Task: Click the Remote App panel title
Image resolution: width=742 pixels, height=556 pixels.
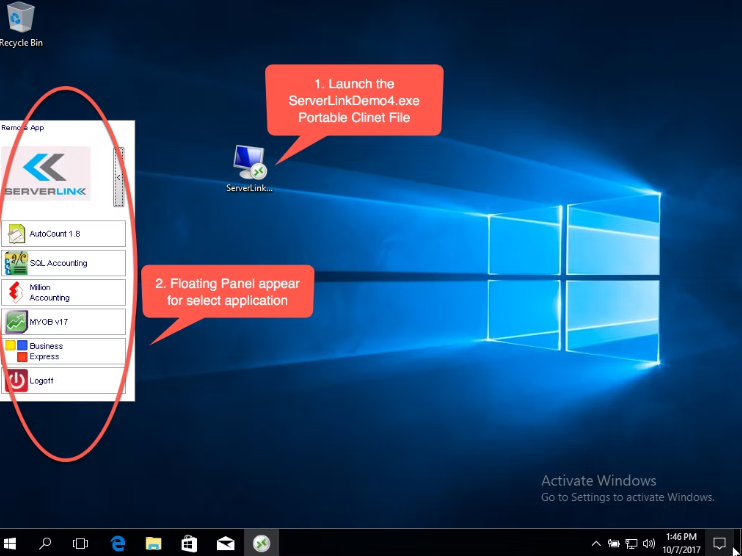Action: (23, 127)
